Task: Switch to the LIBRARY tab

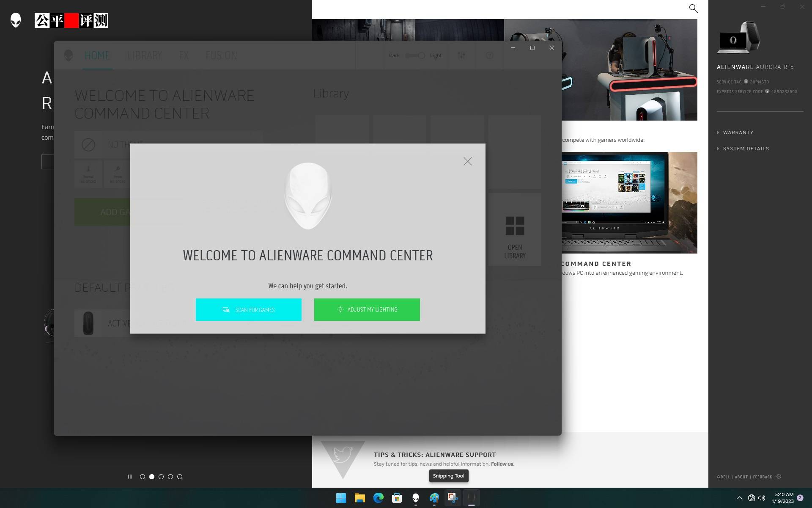Action: point(144,55)
